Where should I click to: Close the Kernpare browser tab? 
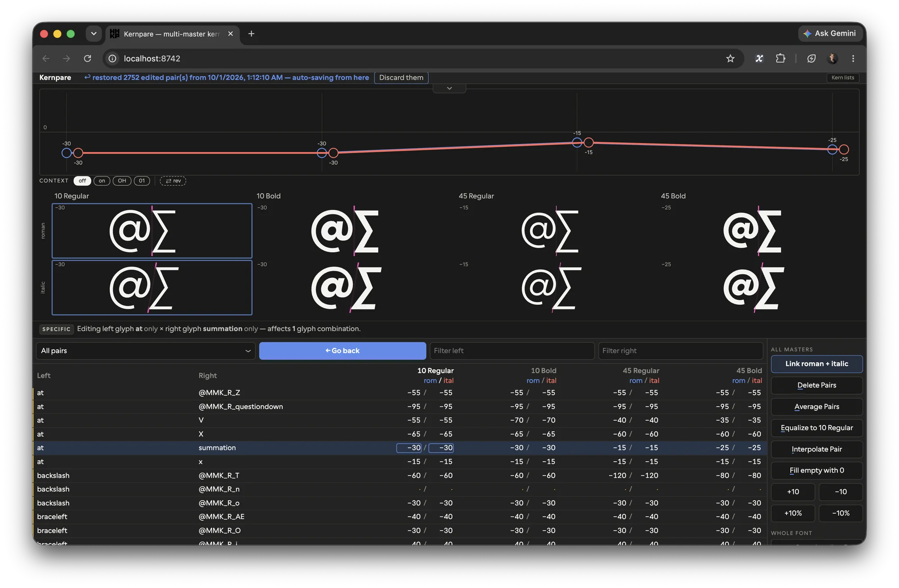click(231, 34)
